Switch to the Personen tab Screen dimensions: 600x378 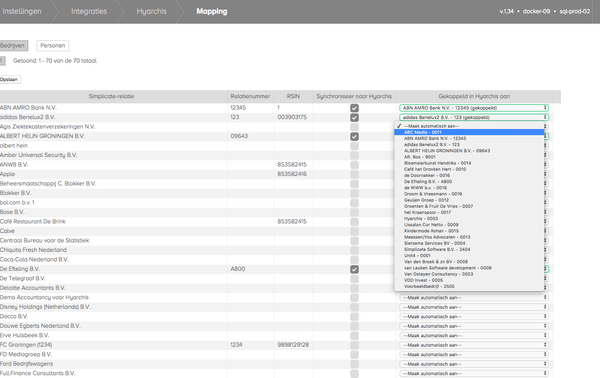click(52, 46)
